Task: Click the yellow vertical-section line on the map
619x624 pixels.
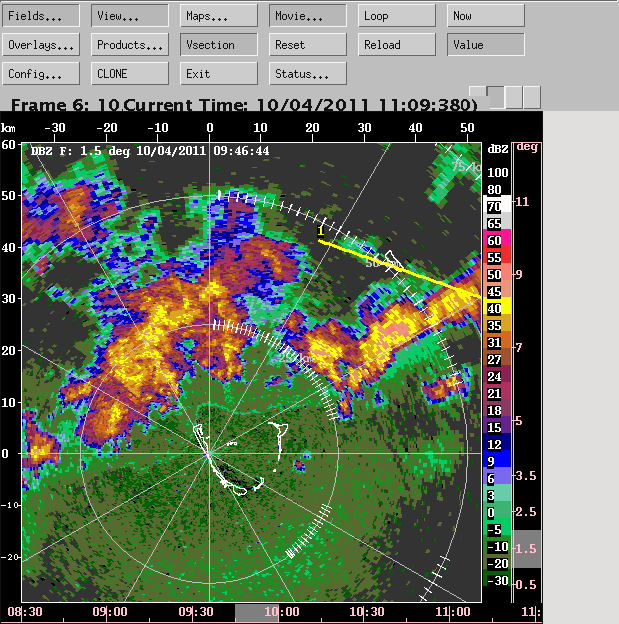Action: pyautogui.click(x=400, y=269)
